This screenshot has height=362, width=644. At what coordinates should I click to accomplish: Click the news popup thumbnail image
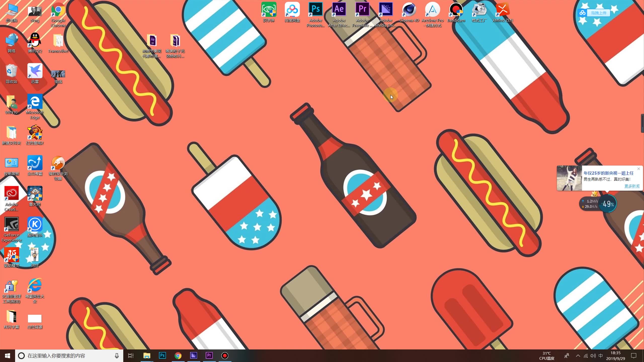click(569, 178)
